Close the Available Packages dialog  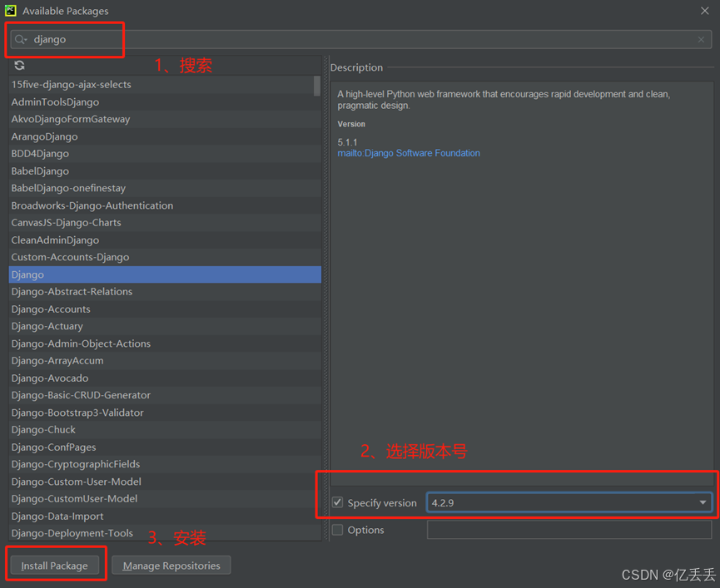(704, 11)
